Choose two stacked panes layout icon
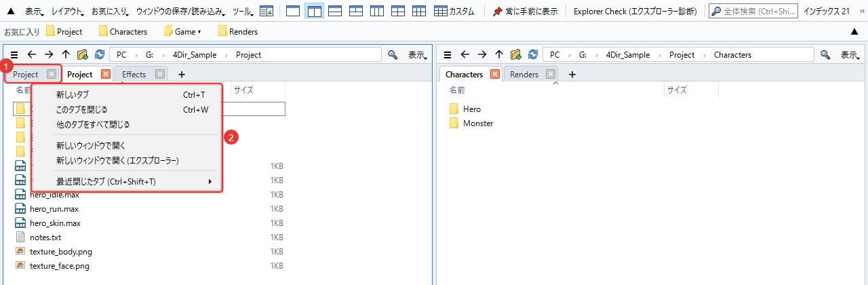Viewport: 868px width, 285px height. click(x=335, y=12)
